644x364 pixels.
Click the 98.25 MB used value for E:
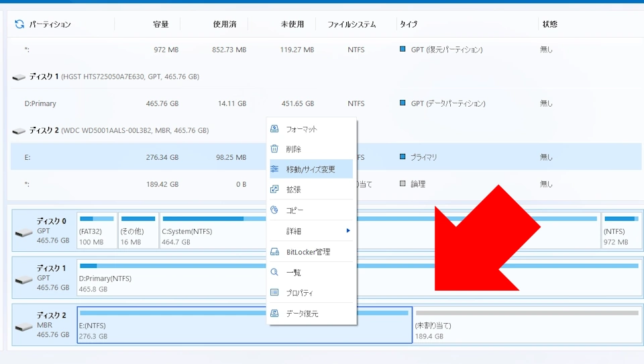tap(231, 157)
